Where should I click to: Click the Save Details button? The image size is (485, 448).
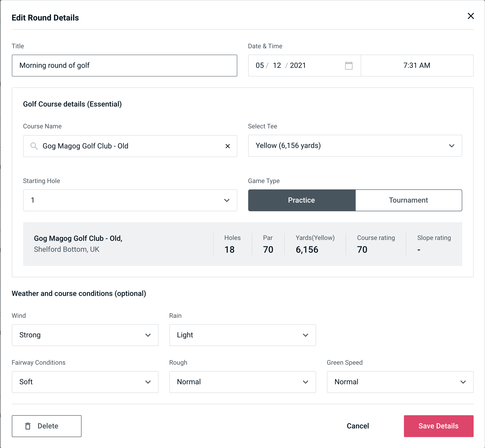point(438,426)
